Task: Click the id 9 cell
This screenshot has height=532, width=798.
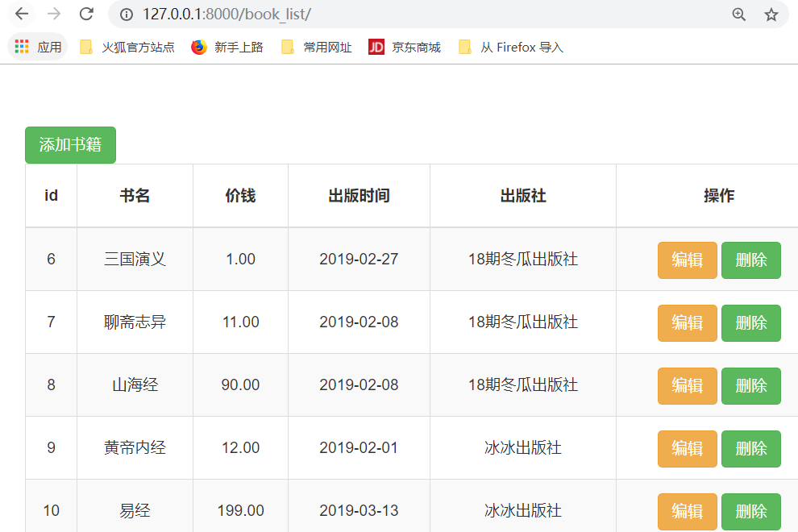Action: tap(51, 448)
